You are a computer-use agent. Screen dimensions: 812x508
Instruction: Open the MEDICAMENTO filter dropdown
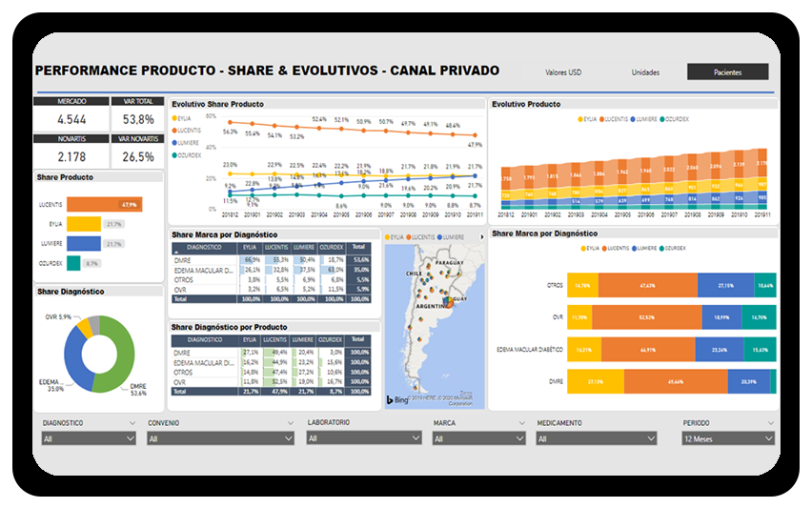click(597, 438)
